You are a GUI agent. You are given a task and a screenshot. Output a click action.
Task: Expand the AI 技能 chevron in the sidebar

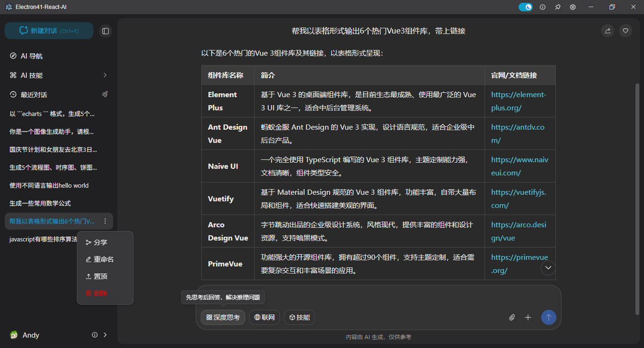click(x=105, y=75)
